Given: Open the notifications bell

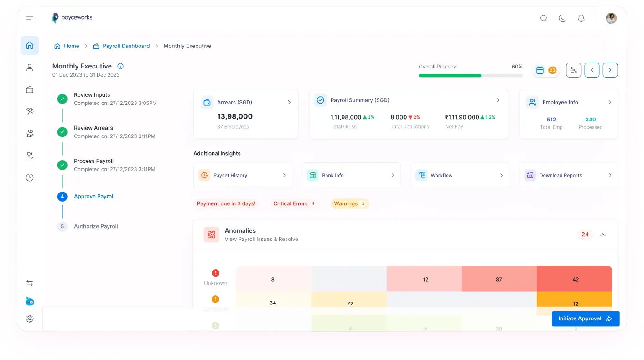Looking at the screenshot, I should pyautogui.click(x=581, y=18).
